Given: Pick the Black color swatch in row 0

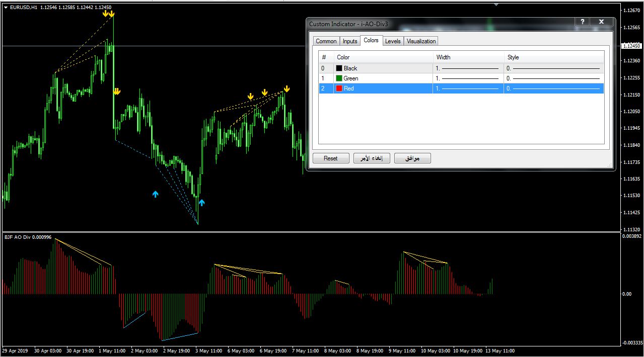Looking at the screenshot, I should click(x=339, y=68).
